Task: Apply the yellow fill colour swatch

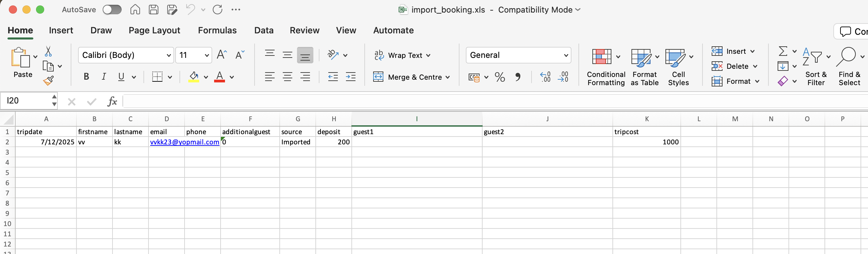Action: click(194, 77)
